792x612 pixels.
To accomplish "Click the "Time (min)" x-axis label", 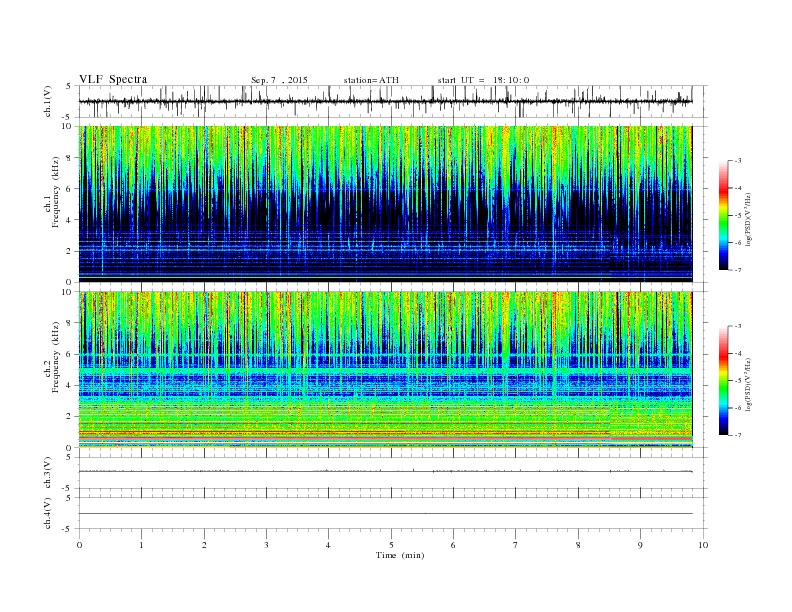I will [400, 555].
